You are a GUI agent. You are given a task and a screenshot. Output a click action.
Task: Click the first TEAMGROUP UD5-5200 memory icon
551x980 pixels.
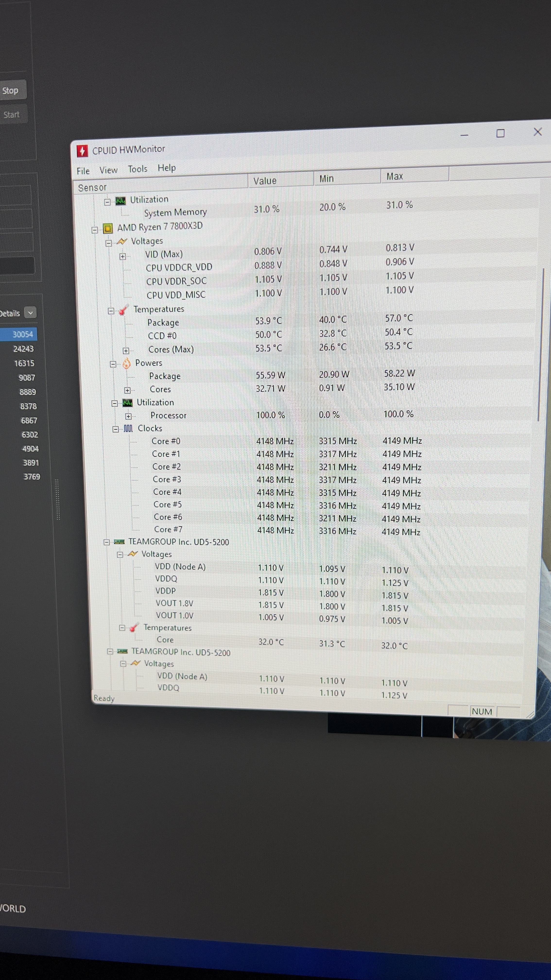point(119,542)
